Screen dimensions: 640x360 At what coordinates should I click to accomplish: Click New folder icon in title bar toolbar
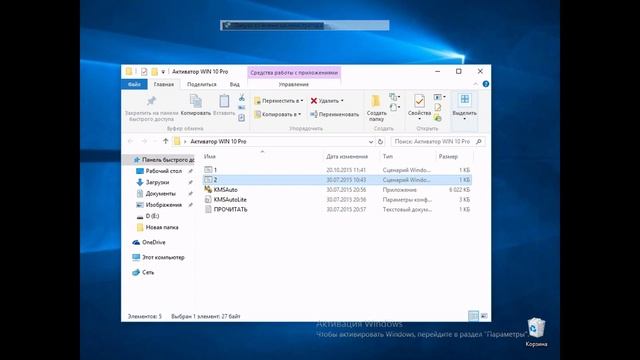(154, 71)
